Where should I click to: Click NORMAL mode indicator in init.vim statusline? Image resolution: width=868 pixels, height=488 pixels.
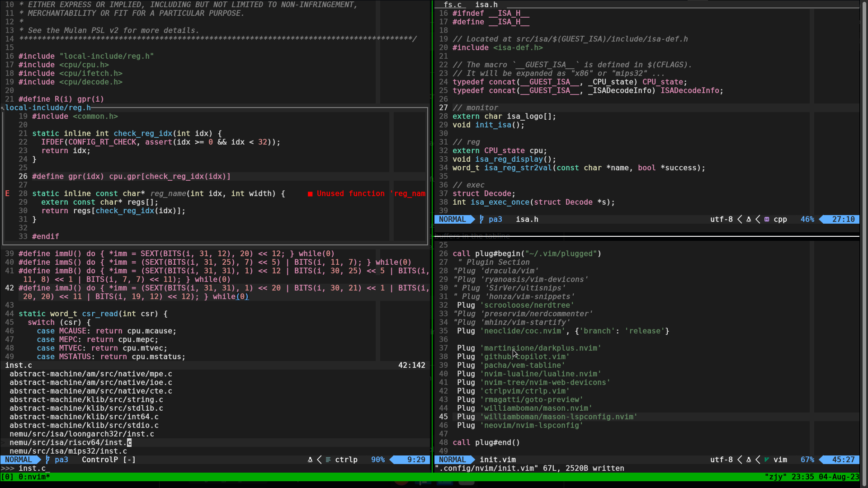452,460
